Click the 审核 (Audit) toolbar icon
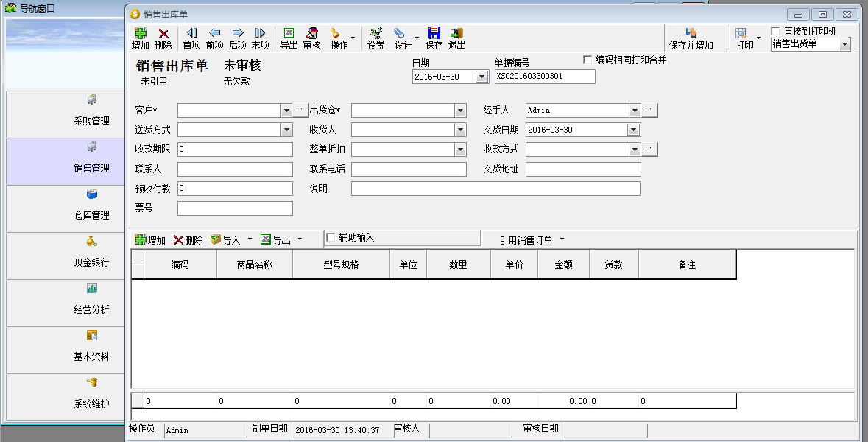868x442 pixels. (311, 38)
